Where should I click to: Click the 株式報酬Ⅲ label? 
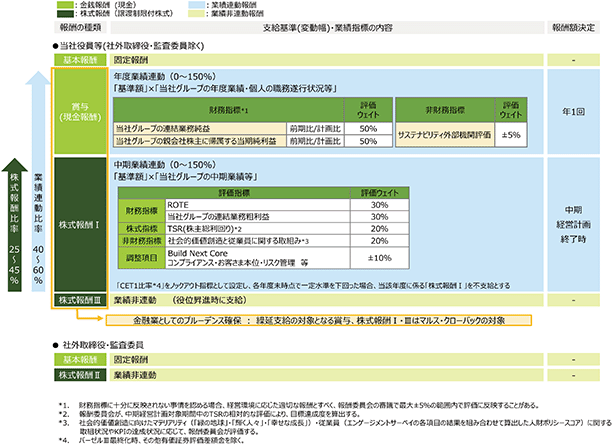coord(80,300)
